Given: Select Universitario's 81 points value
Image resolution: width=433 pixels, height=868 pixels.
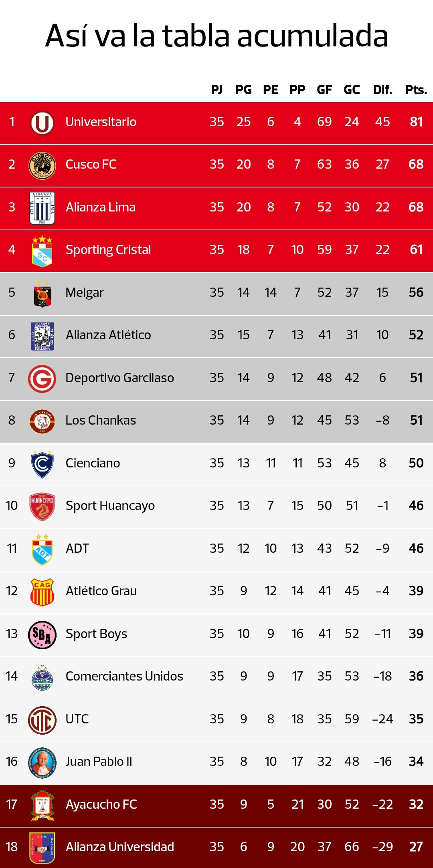Looking at the screenshot, I should (x=416, y=122).
